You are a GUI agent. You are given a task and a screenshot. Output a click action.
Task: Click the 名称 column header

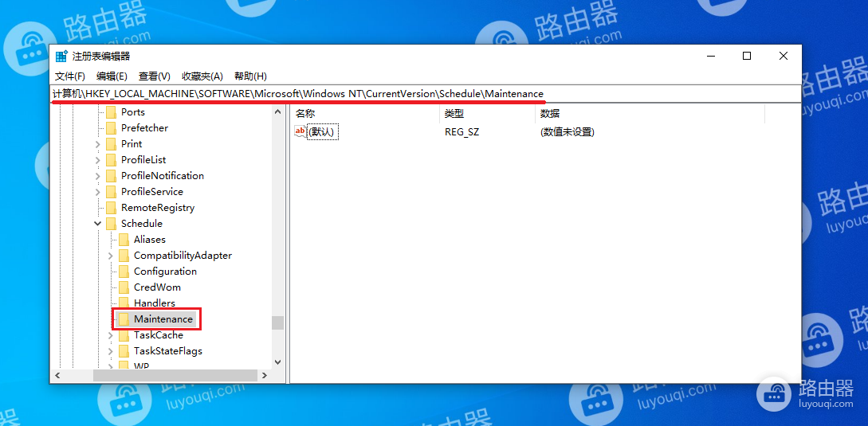(364, 114)
